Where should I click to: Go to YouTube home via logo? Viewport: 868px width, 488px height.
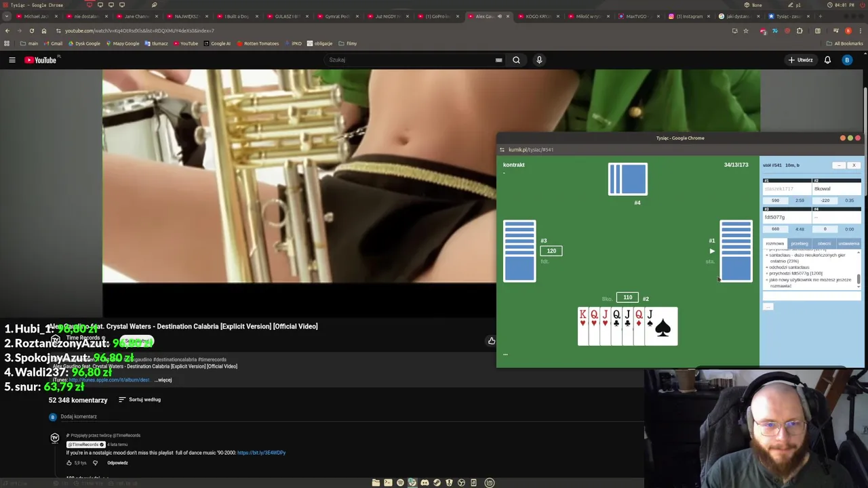pyautogui.click(x=41, y=60)
